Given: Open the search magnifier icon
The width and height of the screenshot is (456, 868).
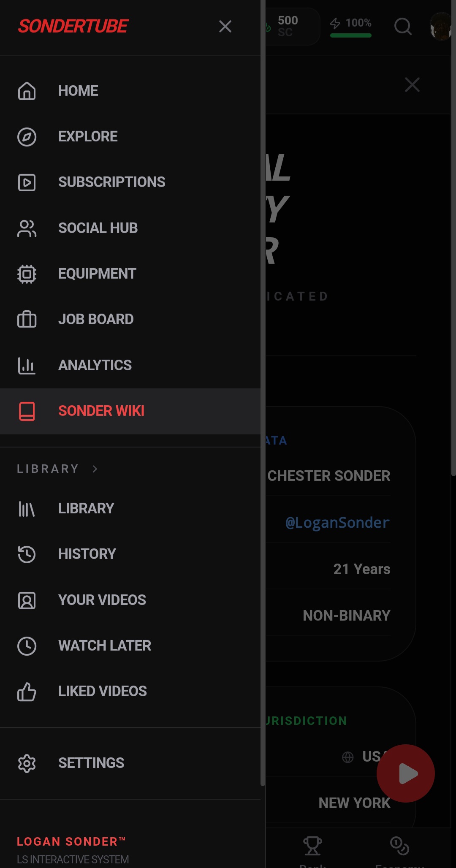Looking at the screenshot, I should point(402,27).
